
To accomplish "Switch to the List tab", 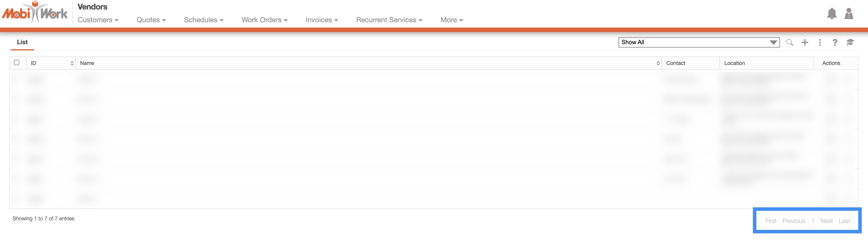I will [x=22, y=42].
